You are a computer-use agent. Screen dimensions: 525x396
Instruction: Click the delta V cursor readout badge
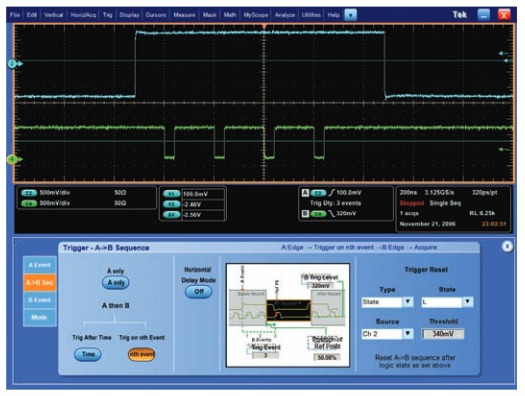171,215
